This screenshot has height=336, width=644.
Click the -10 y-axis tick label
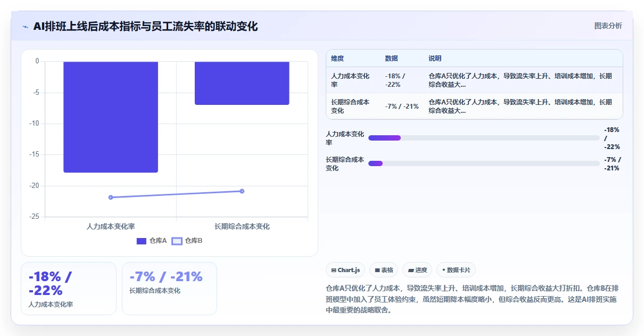pos(35,124)
